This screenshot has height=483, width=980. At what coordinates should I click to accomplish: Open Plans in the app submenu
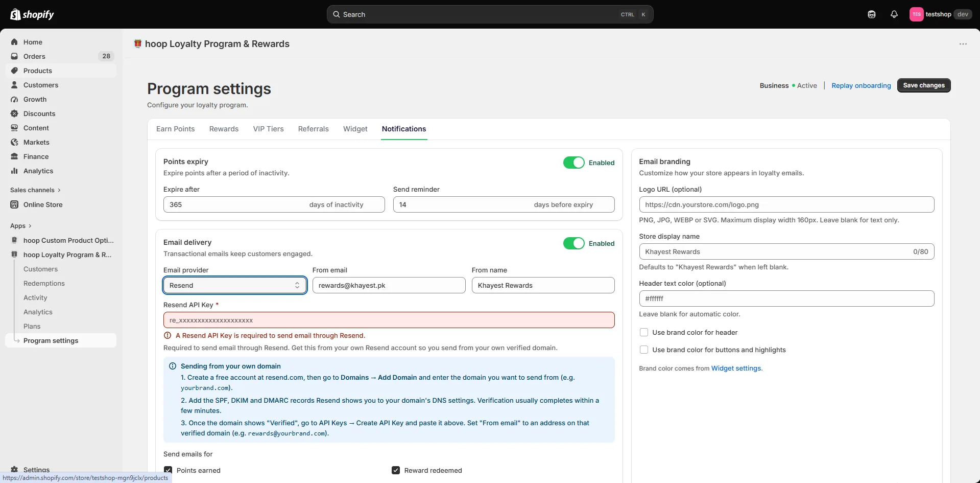(32, 326)
